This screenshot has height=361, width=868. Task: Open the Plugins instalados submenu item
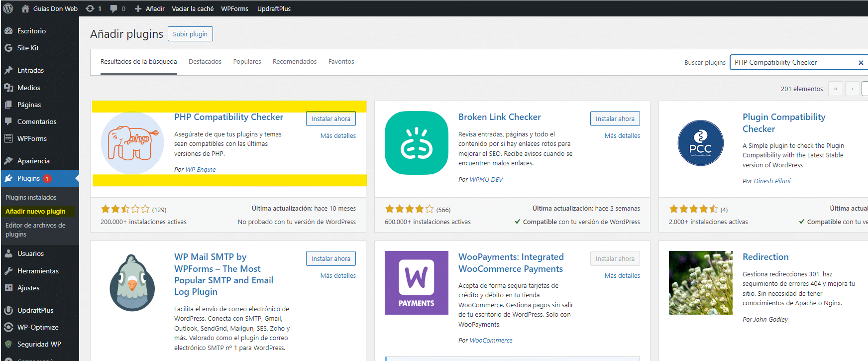click(31, 197)
